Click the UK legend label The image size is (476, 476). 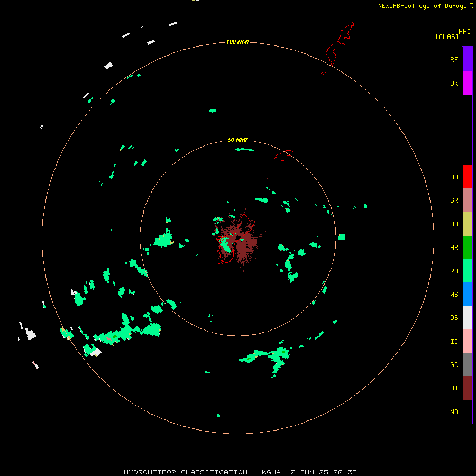click(454, 83)
